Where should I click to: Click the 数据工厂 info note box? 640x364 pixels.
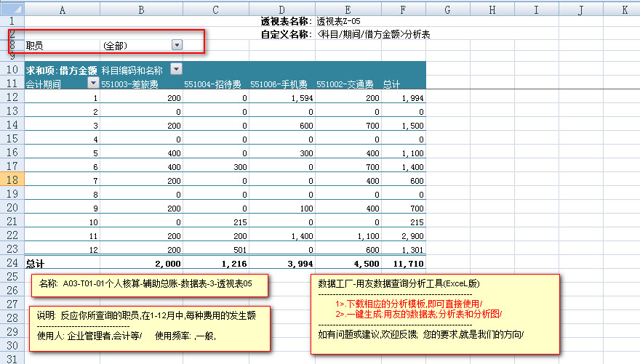pyautogui.click(x=435, y=314)
